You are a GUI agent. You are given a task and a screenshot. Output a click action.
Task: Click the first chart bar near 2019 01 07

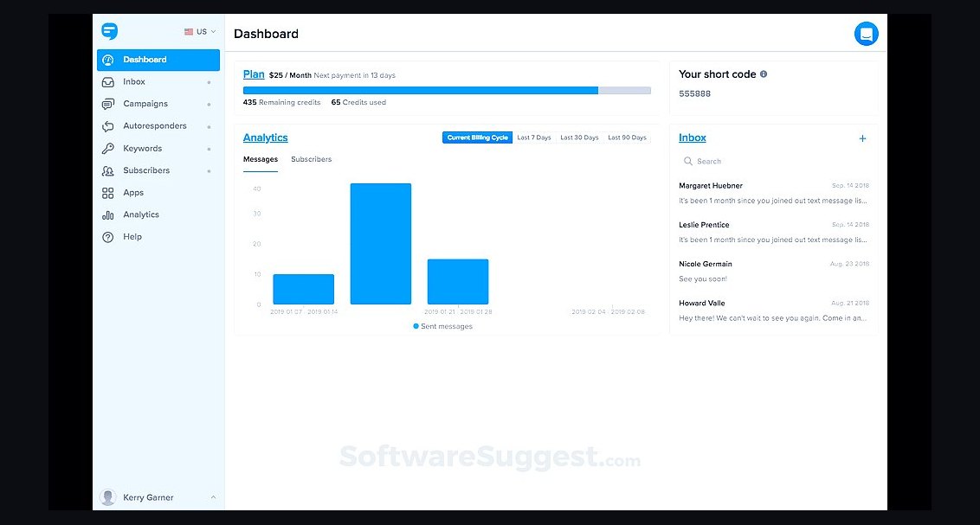[304, 290]
